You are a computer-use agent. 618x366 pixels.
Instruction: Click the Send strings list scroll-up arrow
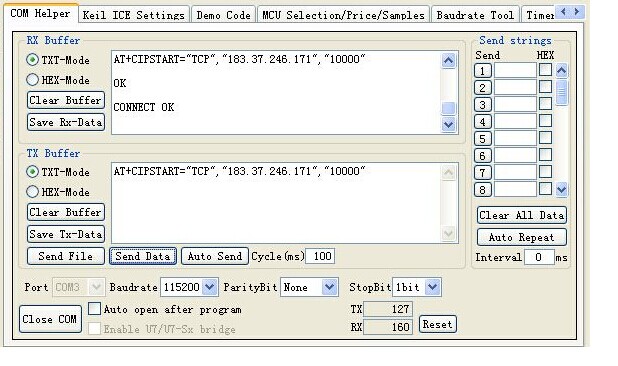562,71
